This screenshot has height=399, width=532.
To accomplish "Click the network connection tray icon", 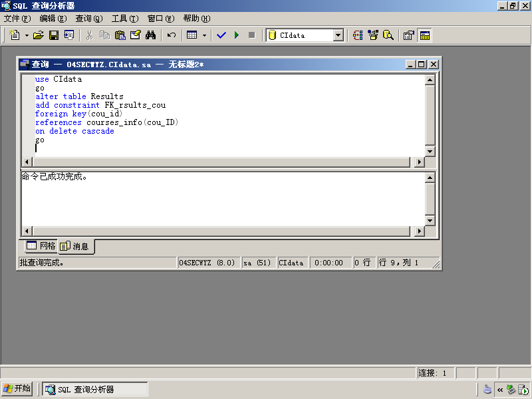I will pos(511,389).
